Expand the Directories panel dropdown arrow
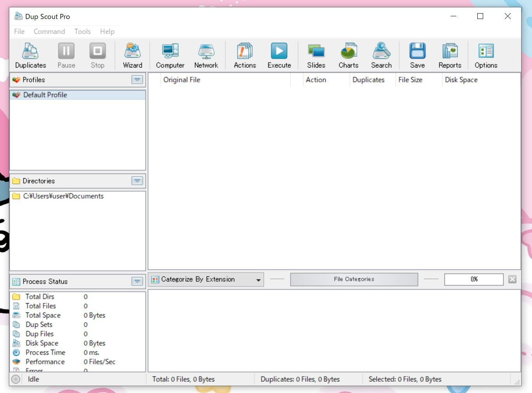 coord(137,181)
